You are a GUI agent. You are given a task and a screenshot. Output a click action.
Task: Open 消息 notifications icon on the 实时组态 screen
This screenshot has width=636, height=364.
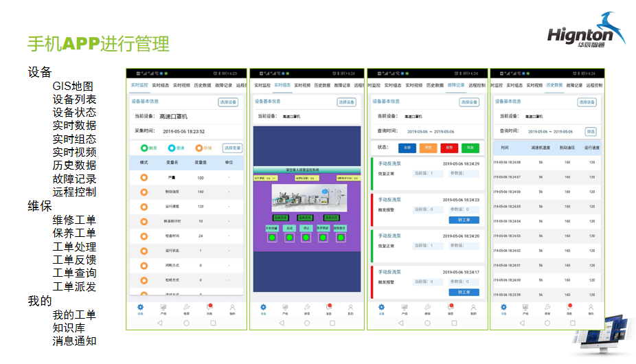click(328, 308)
